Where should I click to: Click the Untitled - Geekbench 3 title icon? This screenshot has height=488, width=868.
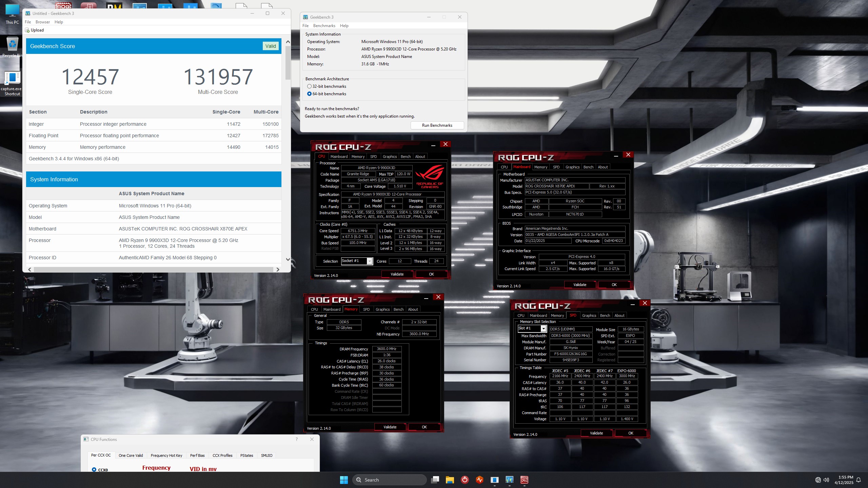[x=28, y=14]
